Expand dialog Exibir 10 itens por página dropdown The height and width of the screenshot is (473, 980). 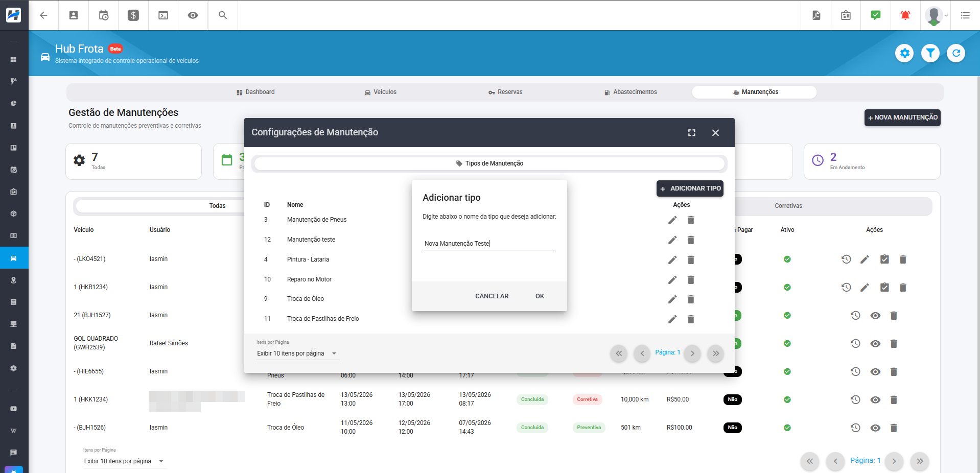point(298,353)
